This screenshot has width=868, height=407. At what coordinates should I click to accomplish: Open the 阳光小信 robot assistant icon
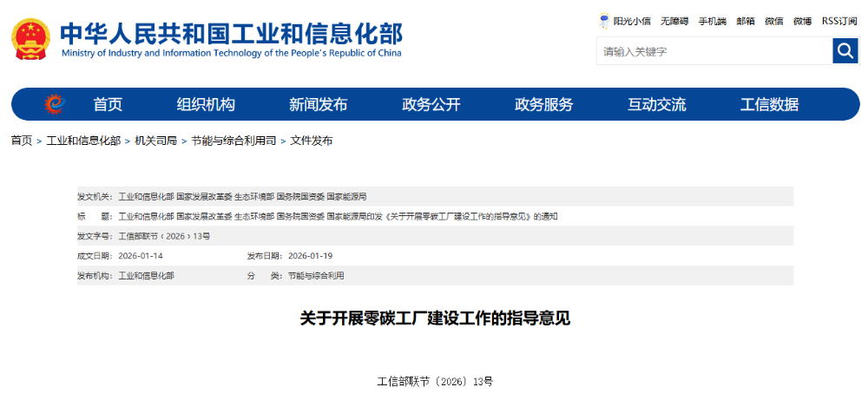click(x=604, y=21)
